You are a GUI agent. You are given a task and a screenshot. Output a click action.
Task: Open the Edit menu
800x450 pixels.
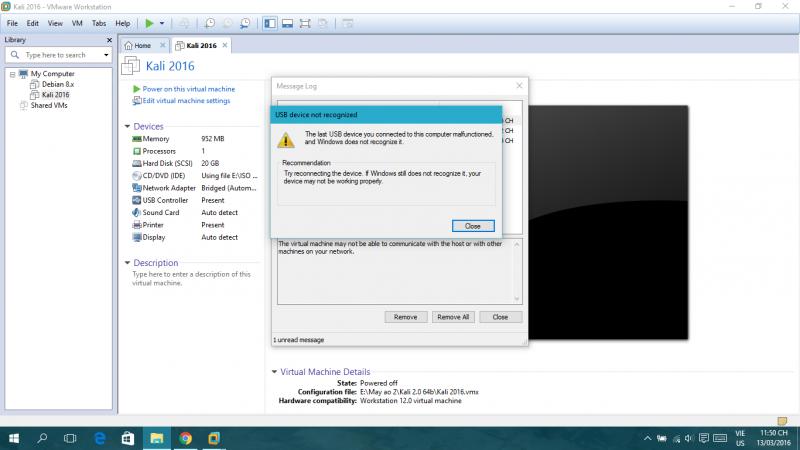(33, 23)
